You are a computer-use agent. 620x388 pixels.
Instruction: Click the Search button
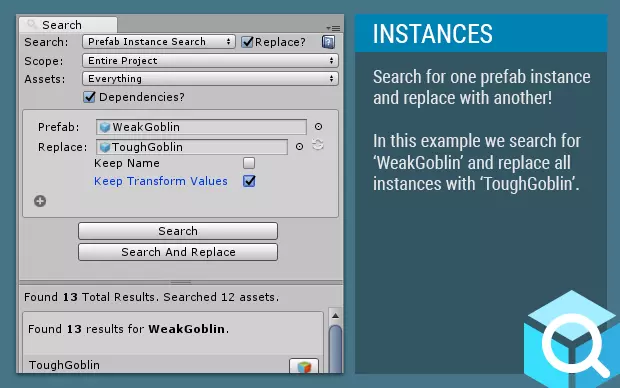point(178,231)
